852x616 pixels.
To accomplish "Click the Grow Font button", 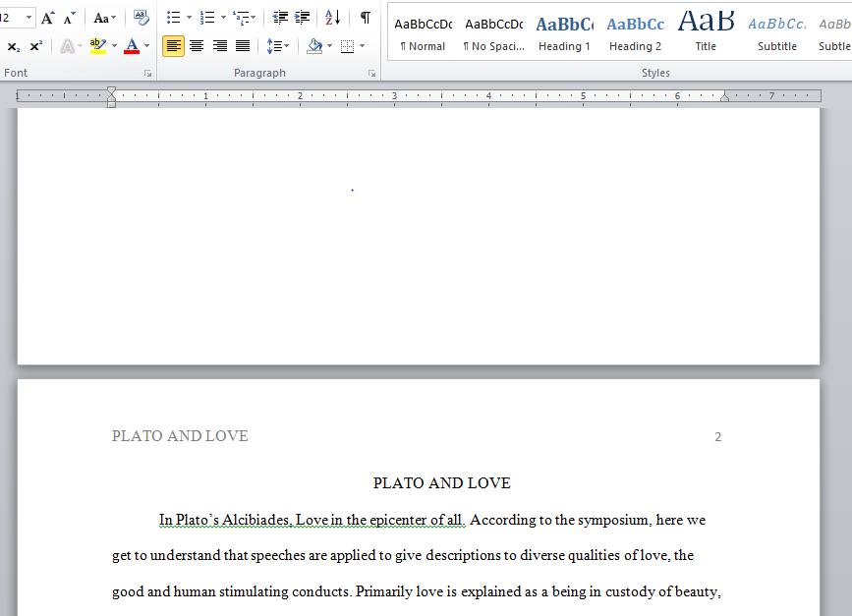I will 48,18.
